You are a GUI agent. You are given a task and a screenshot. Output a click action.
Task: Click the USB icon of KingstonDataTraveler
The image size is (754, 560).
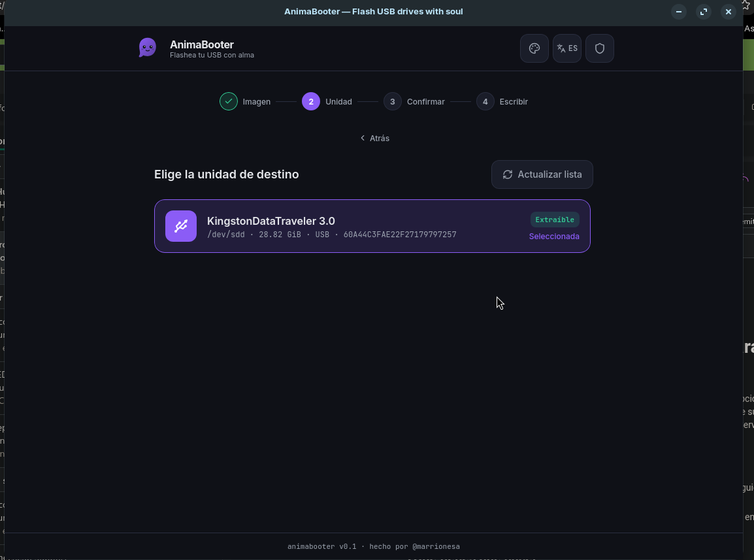coord(181,226)
